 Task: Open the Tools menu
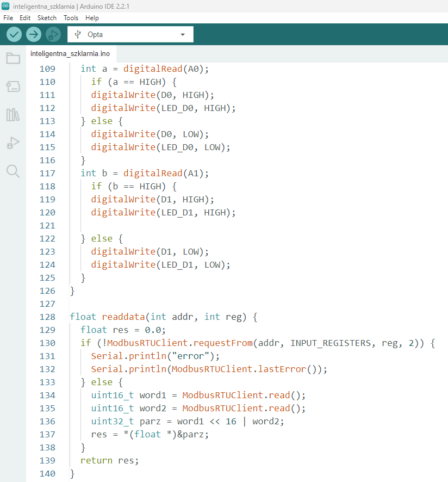click(71, 18)
